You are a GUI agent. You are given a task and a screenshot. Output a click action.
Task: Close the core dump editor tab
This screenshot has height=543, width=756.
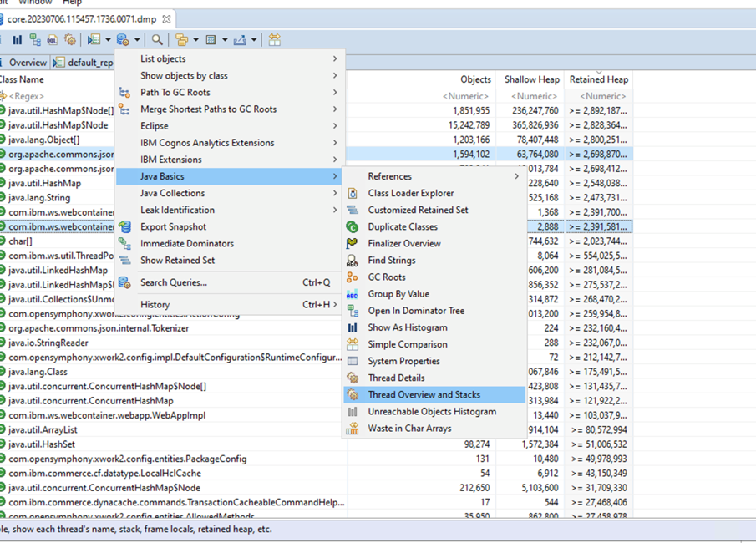167,18
